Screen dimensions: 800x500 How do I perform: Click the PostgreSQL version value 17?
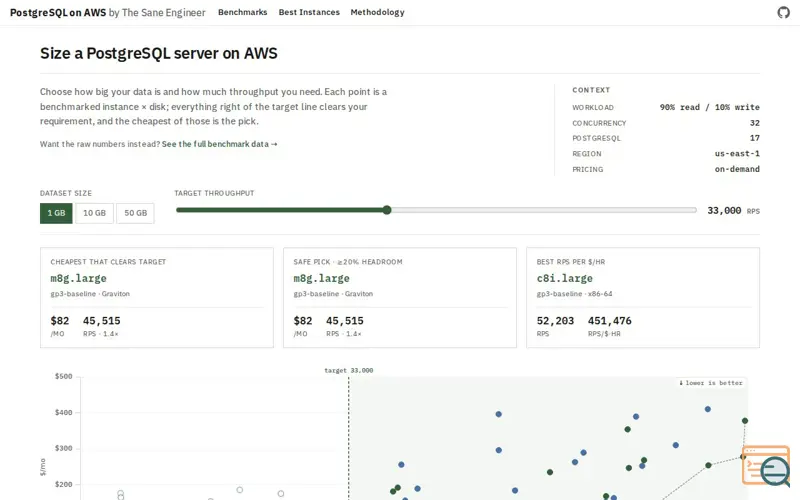pyautogui.click(x=755, y=138)
